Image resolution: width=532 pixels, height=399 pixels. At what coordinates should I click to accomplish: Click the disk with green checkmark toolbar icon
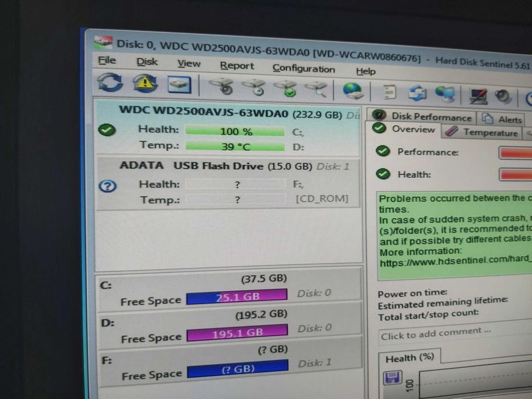(x=286, y=88)
